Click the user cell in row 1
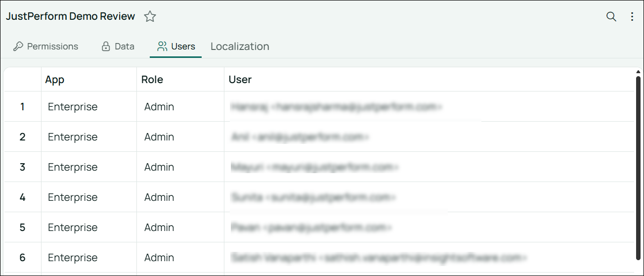 429,107
